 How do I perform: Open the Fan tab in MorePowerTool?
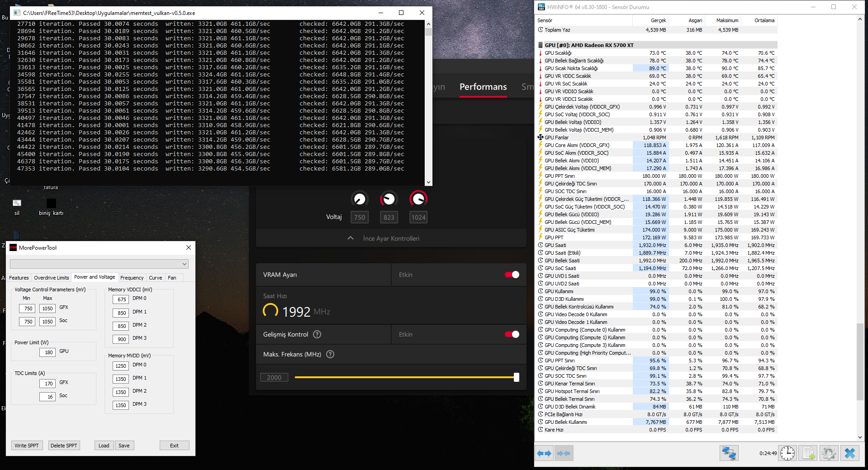tap(172, 278)
